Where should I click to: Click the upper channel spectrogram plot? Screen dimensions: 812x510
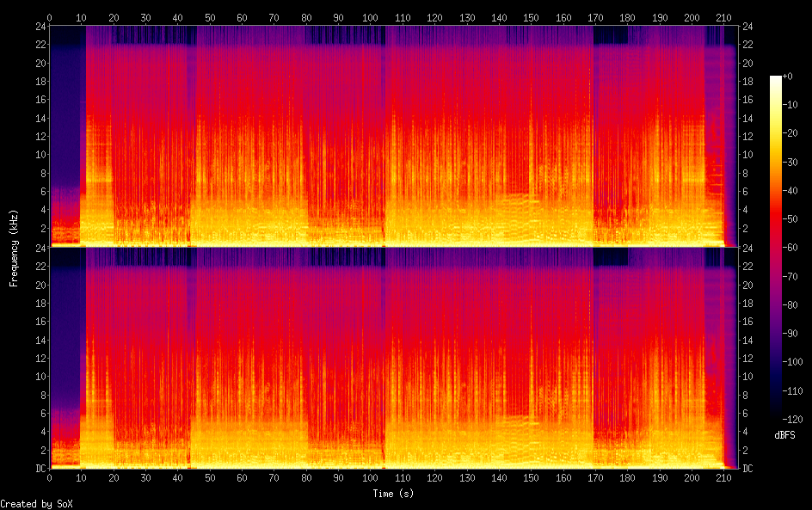point(394,136)
